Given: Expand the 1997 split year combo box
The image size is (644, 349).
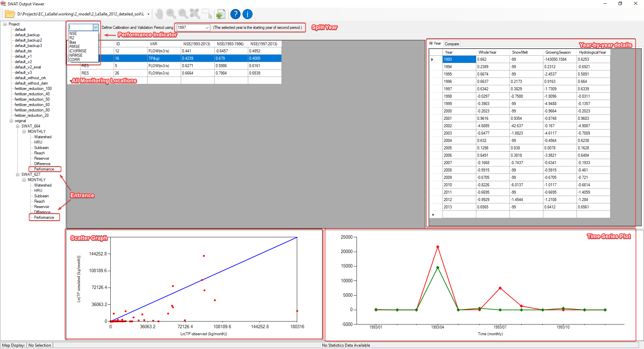Looking at the screenshot, I should pyautogui.click(x=207, y=28).
